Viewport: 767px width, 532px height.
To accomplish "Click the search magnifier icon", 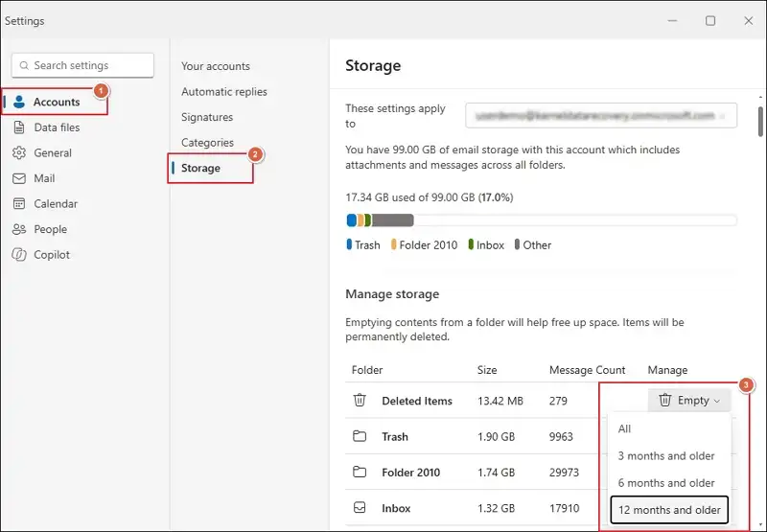I will point(24,65).
